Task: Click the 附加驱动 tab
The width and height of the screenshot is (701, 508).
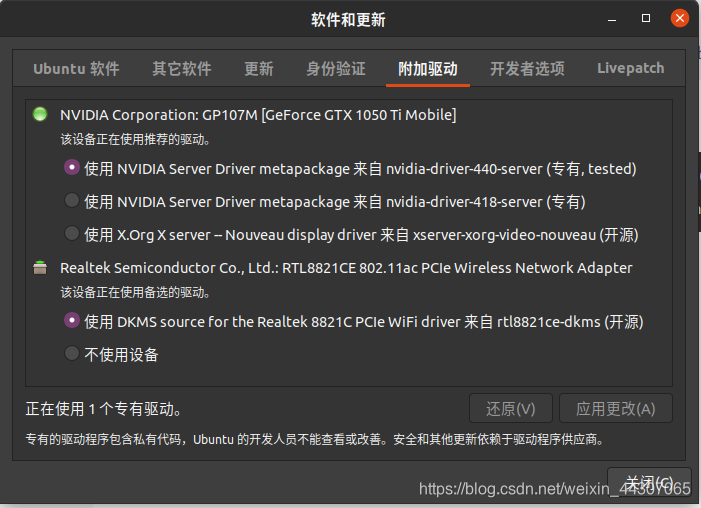Action: [428, 69]
